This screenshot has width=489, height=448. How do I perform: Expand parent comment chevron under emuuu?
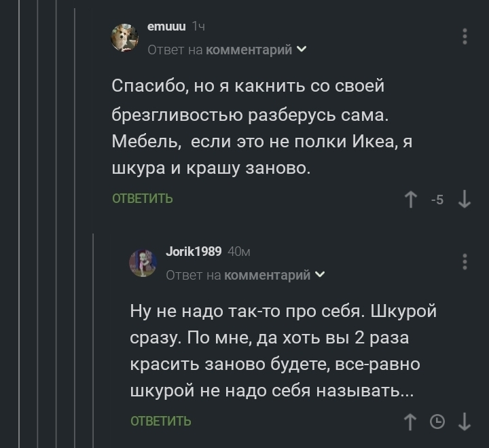tap(302, 50)
